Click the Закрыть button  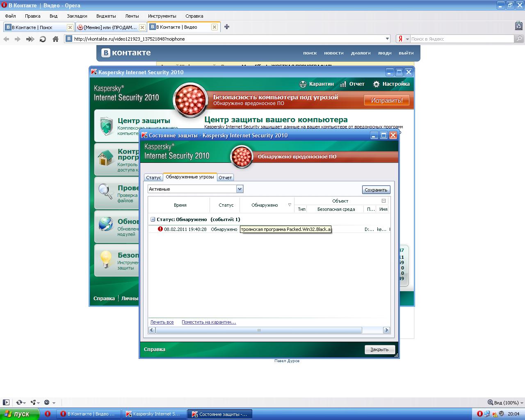pos(379,349)
